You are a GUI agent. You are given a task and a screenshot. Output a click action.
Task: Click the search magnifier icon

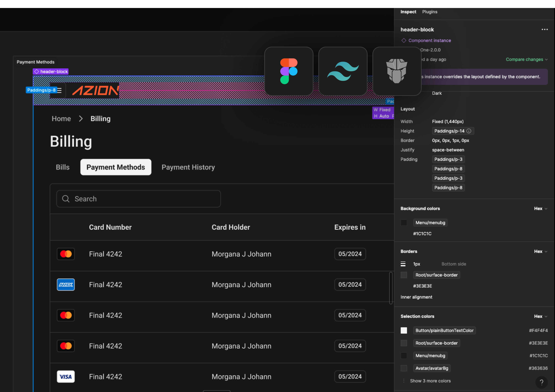(66, 199)
